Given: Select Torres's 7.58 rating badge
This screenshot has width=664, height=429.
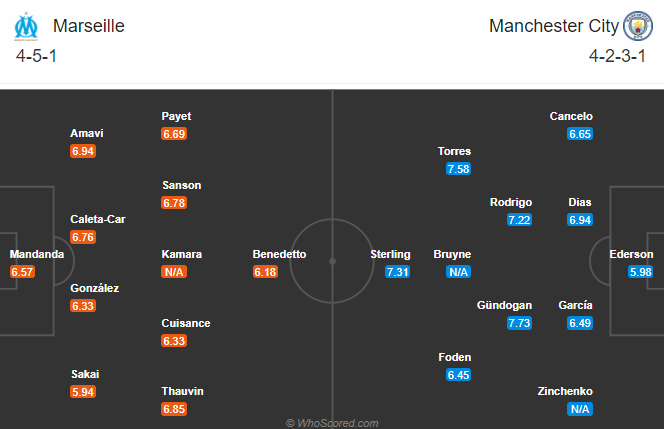Looking at the screenshot, I should pyautogui.click(x=458, y=169).
